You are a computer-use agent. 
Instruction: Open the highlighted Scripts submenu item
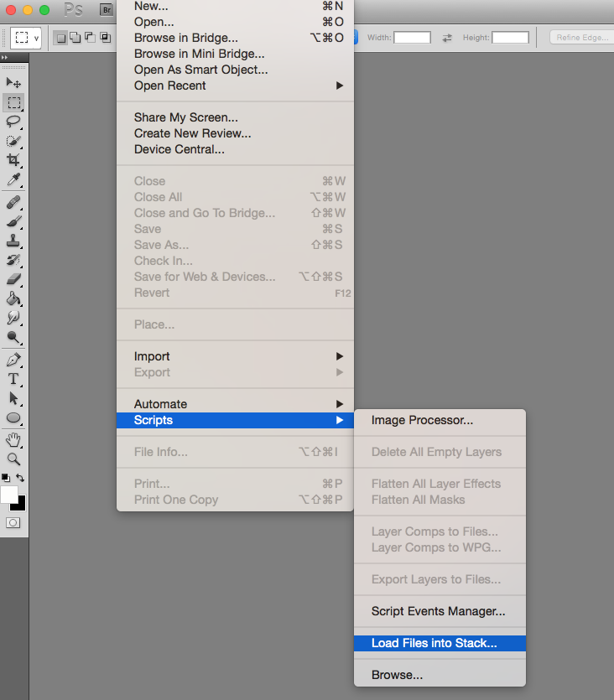tap(235, 420)
